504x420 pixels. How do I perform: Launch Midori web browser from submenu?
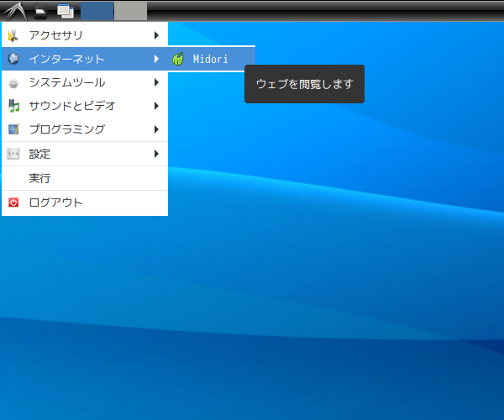(212, 59)
